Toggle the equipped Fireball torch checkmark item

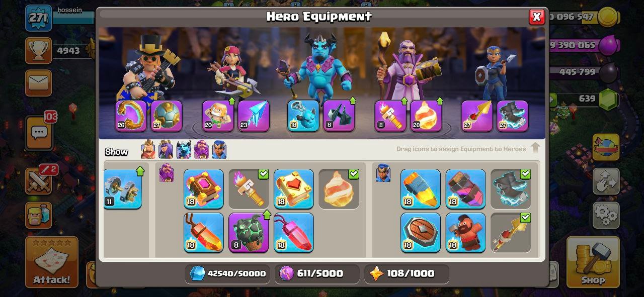[249, 189]
